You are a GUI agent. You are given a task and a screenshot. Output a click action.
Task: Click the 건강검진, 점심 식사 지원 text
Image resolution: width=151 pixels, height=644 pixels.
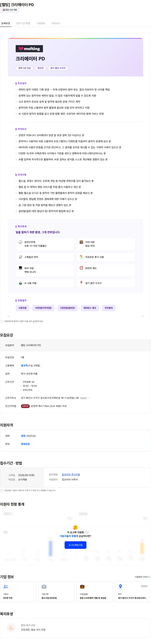[33, 630]
